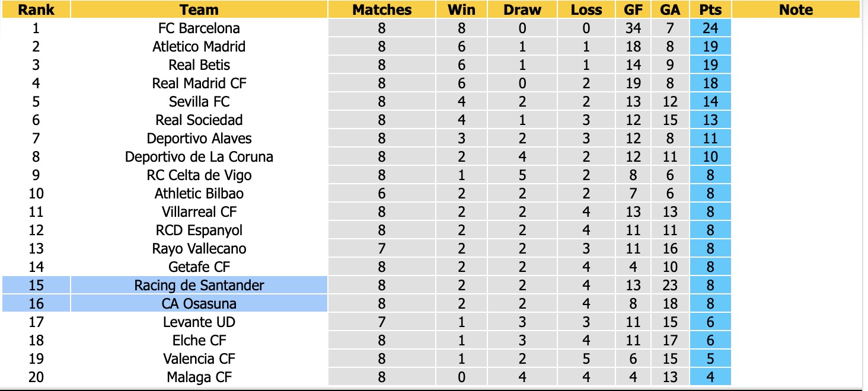Select Malaga CF's 4 points cell

coord(710,377)
